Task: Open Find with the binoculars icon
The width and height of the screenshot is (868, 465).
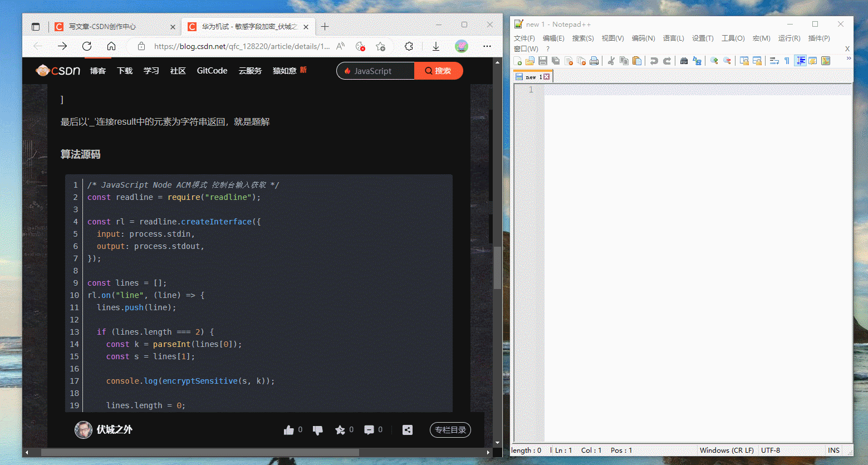Action: [684, 61]
